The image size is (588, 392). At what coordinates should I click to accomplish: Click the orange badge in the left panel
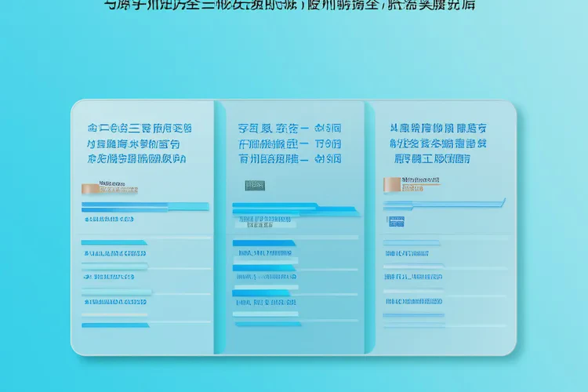[89, 188]
